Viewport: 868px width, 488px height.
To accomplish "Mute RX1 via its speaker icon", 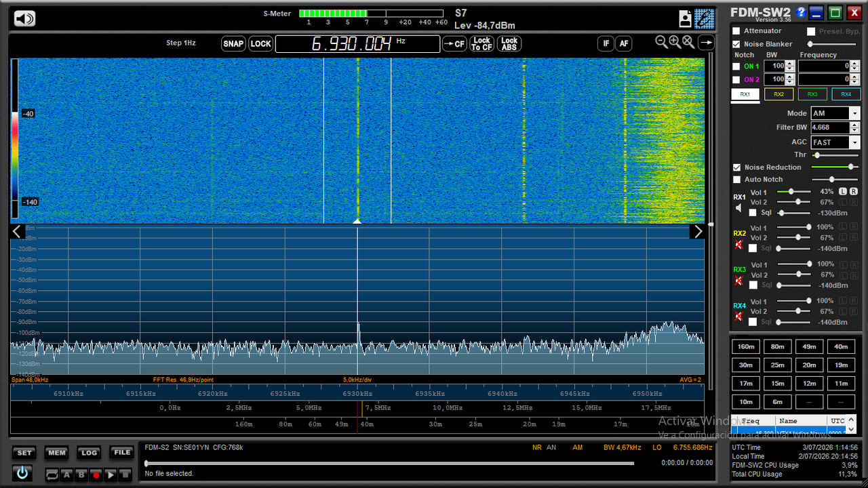I will [x=739, y=209].
